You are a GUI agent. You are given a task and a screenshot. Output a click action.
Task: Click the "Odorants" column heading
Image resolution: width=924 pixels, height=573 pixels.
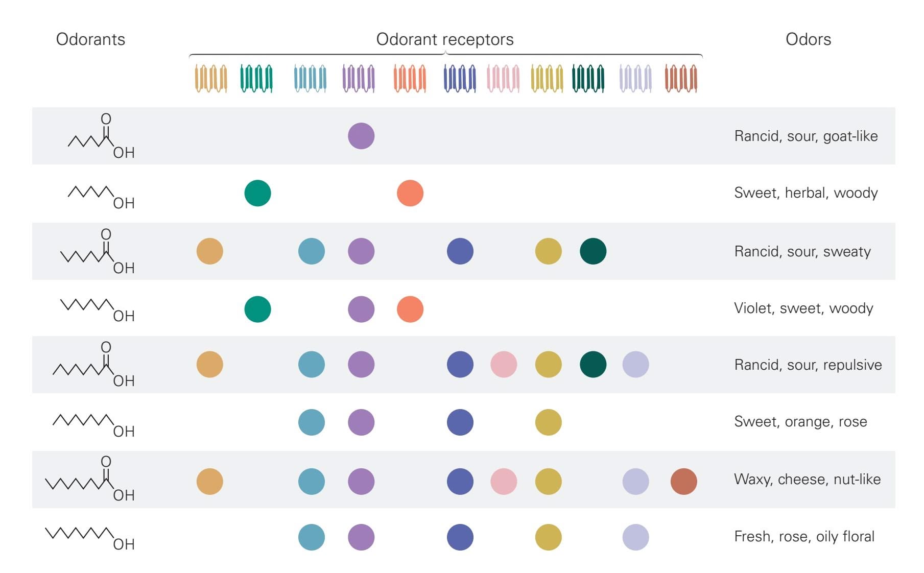point(90,39)
